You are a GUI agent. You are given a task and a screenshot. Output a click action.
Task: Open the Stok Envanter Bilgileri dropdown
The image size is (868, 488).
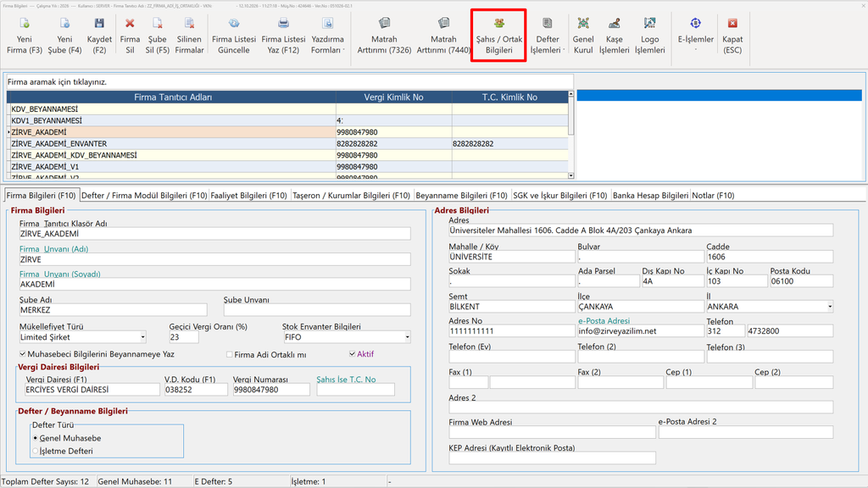tap(407, 337)
